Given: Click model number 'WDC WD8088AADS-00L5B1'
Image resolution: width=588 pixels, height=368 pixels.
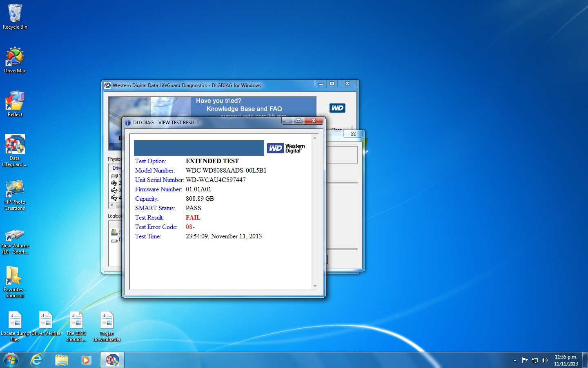Looking at the screenshot, I should click(226, 171).
